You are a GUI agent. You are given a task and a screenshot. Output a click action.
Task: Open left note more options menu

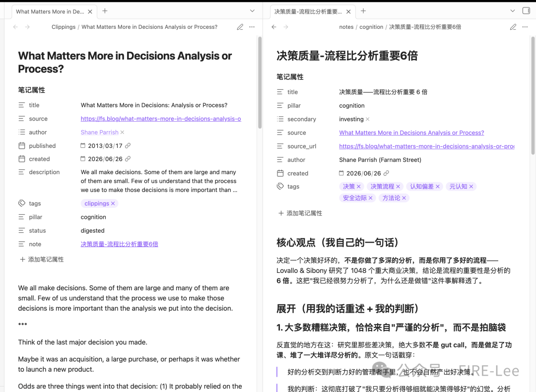coord(252,27)
